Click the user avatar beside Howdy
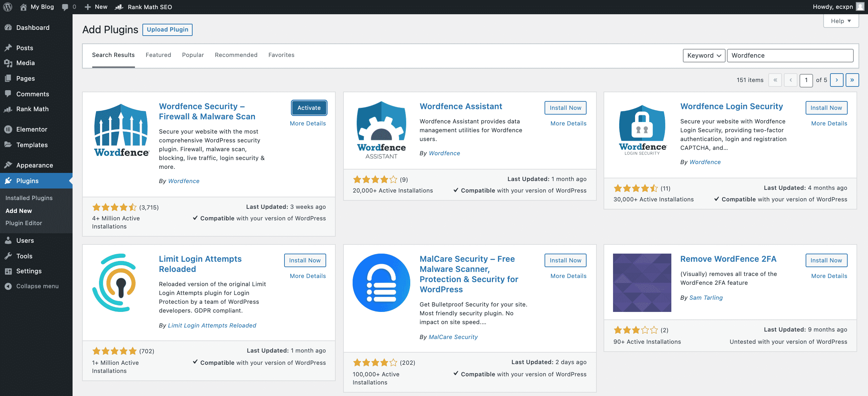The height and width of the screenshot is (396, 868). (x=860, y=7)
